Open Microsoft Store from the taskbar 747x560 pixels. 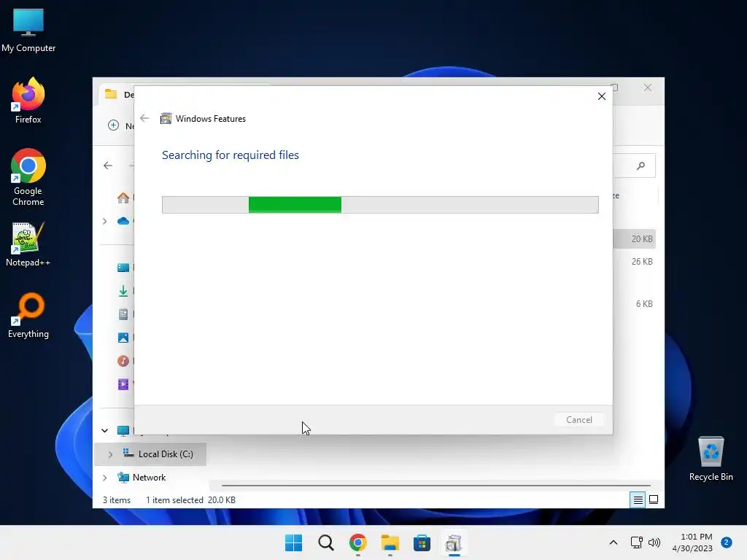(422, 542)
